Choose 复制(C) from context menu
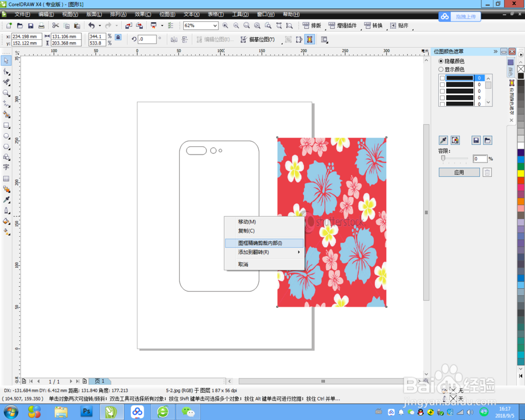This screenshot has height=420, width=525. [x=264, y=231]
